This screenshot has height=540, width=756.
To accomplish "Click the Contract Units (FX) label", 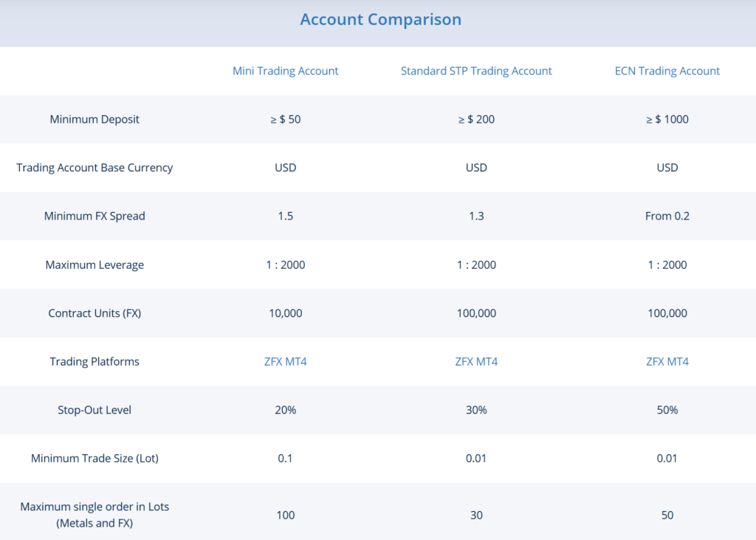I will (x=94, y=313).
